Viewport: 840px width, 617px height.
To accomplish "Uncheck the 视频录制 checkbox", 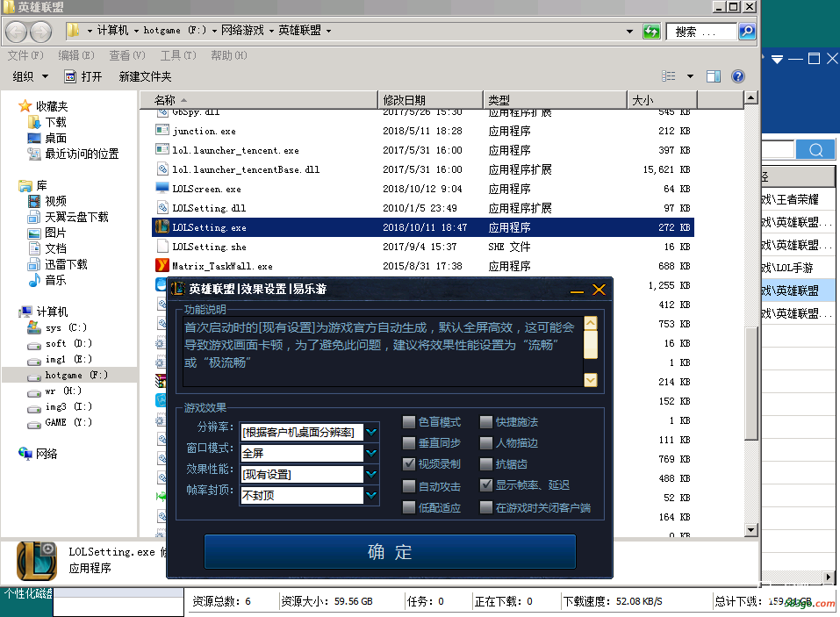I will [x=409, y=463].
